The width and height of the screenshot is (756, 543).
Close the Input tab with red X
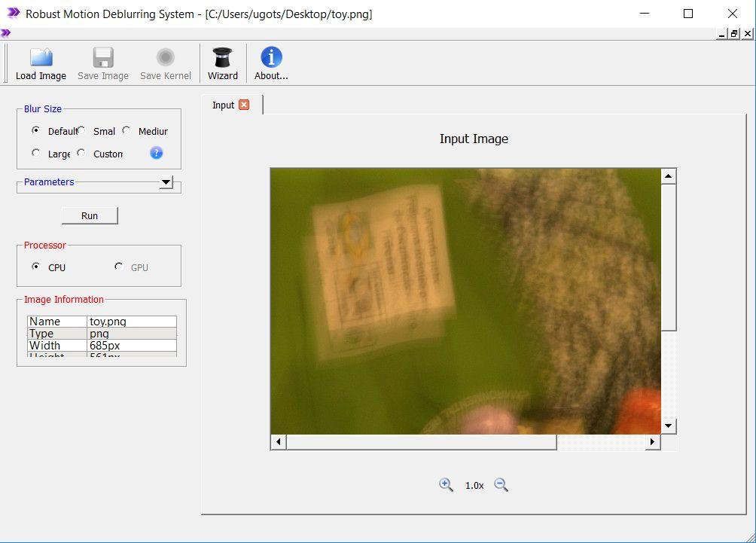pyautogui.click(x=245, y=105)
